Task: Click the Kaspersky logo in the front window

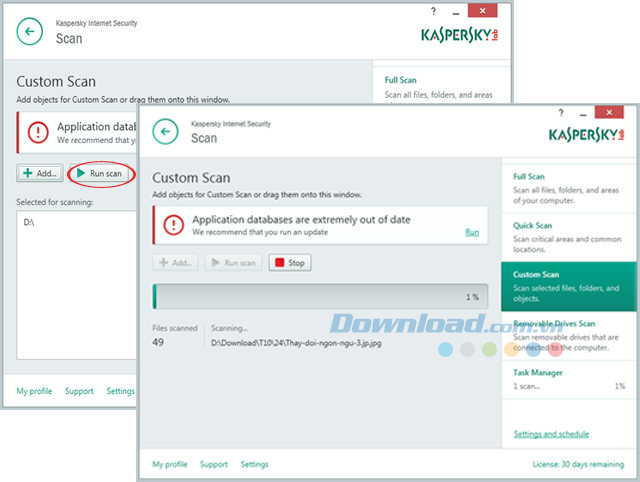Action: pos(589,134)
